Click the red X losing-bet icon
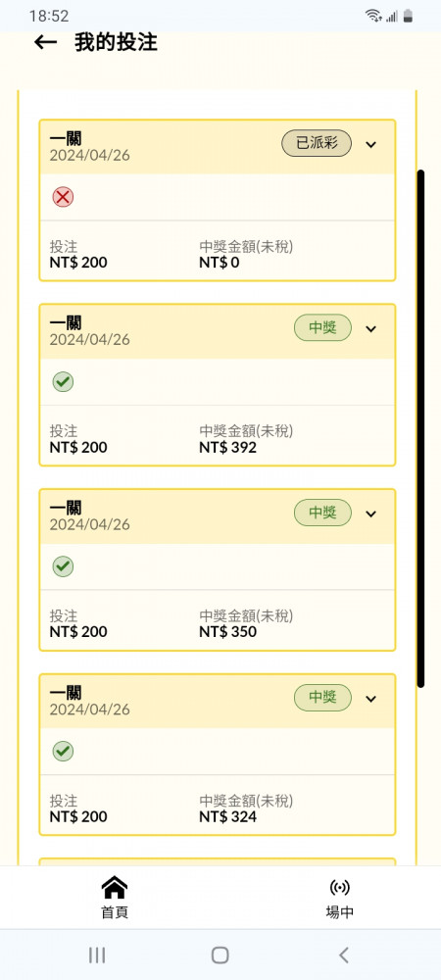The height and width of the screenshot is (980, 441). click(63, 198)
